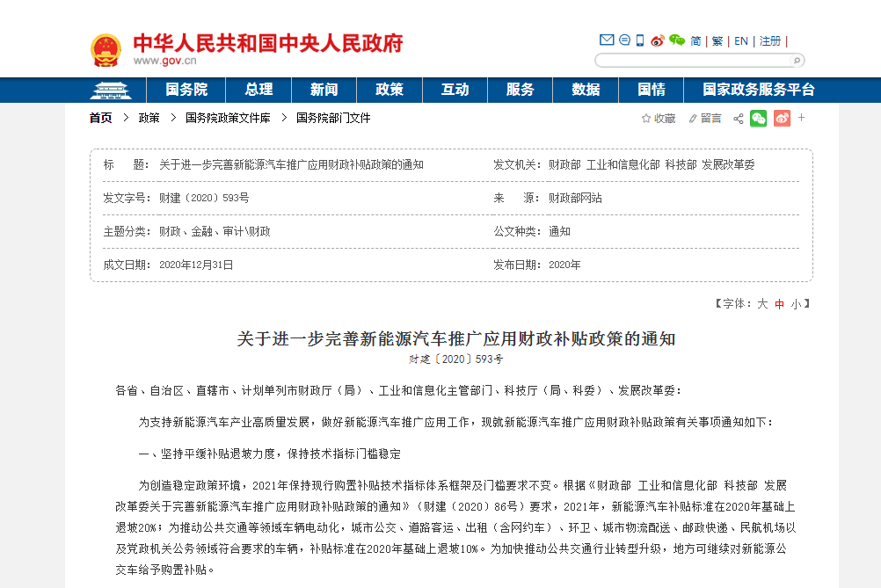Set font size to 中 (medium)
This screenshot has width=881, height=588.
click(779, 304)
